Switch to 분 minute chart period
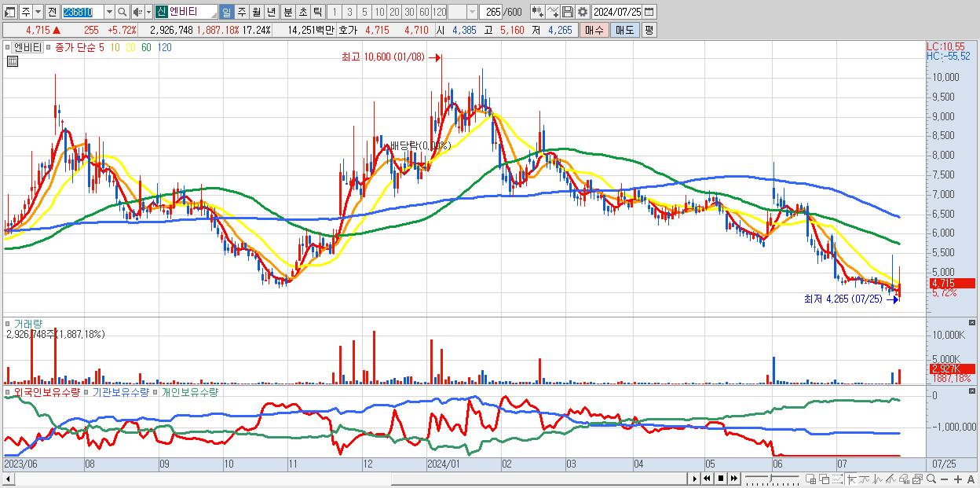Image resolution: width=980 pixels, height=488 pixels. coord(287,12)
